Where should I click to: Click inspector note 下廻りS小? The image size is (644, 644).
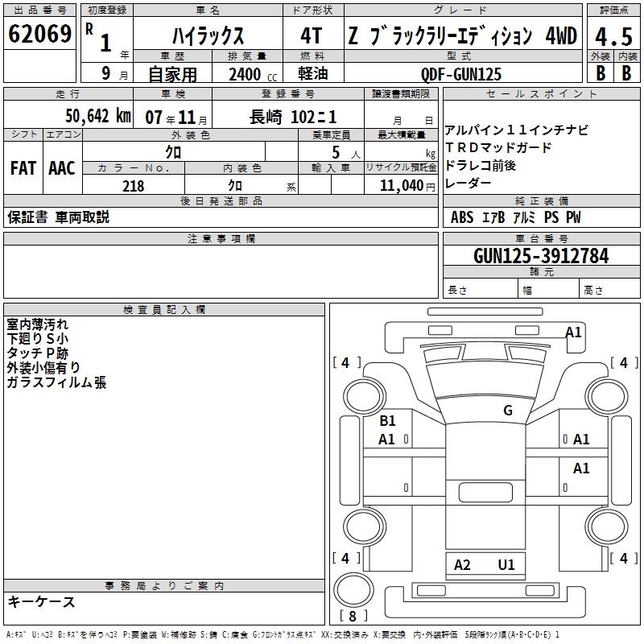[37, 339]
